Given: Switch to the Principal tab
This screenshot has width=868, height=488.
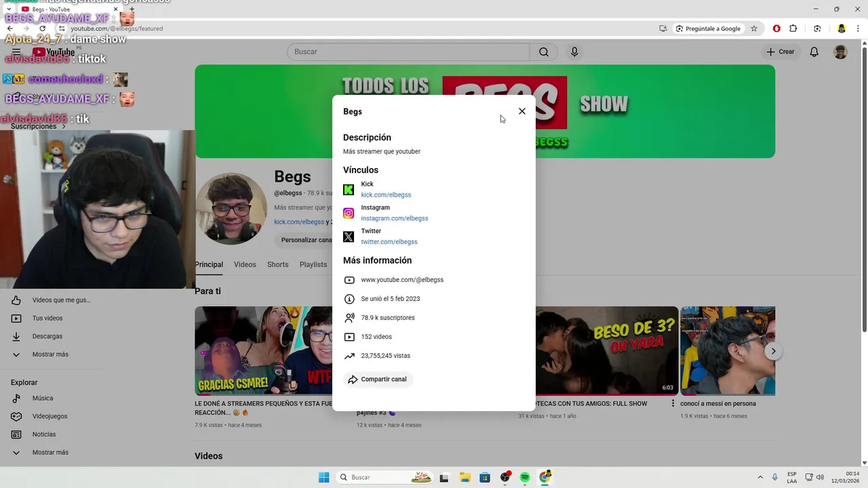Looking at the screenshot, I should click(x=209, y=264).
